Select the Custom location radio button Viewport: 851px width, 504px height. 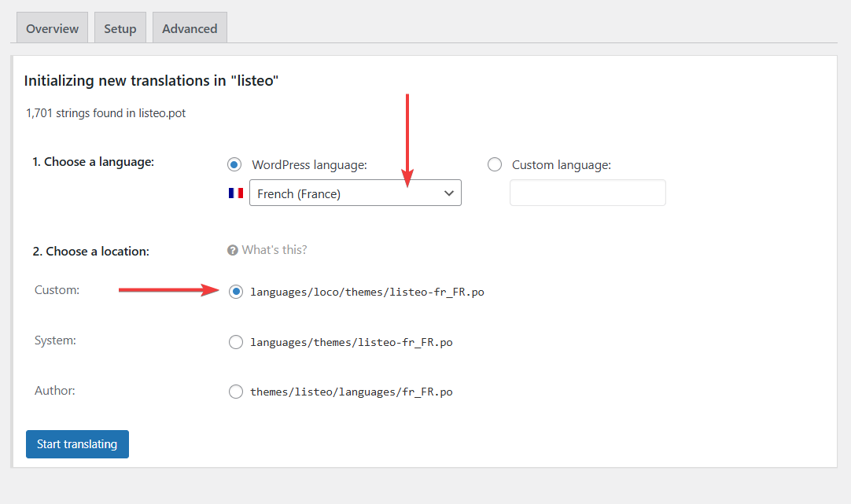[236, 292]
